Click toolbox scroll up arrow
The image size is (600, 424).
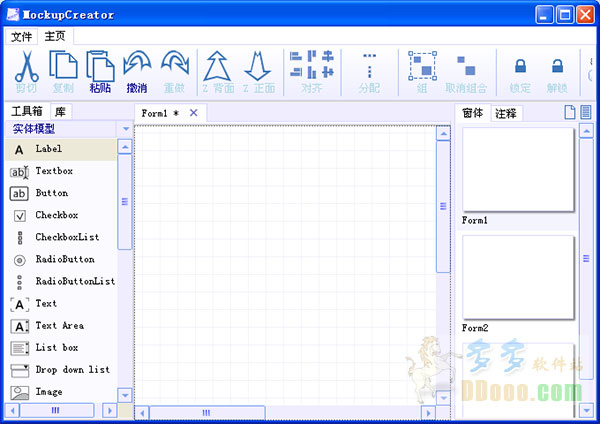click(x=125, y=147)
